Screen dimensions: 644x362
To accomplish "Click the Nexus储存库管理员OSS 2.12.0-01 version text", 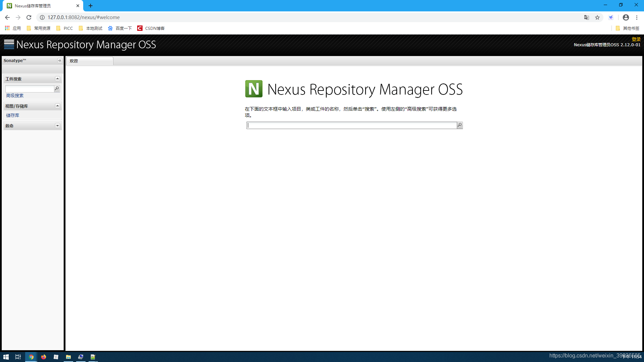I will [607, 45].
